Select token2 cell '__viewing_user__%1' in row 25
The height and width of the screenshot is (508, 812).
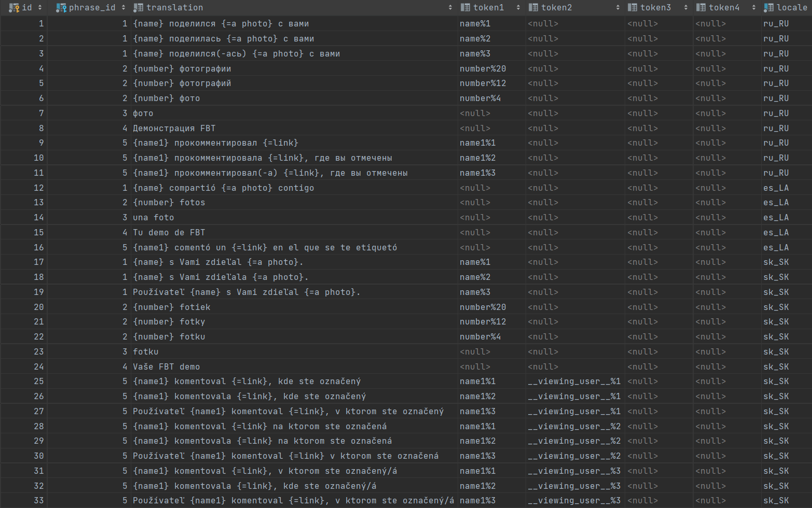coord(575,382)
